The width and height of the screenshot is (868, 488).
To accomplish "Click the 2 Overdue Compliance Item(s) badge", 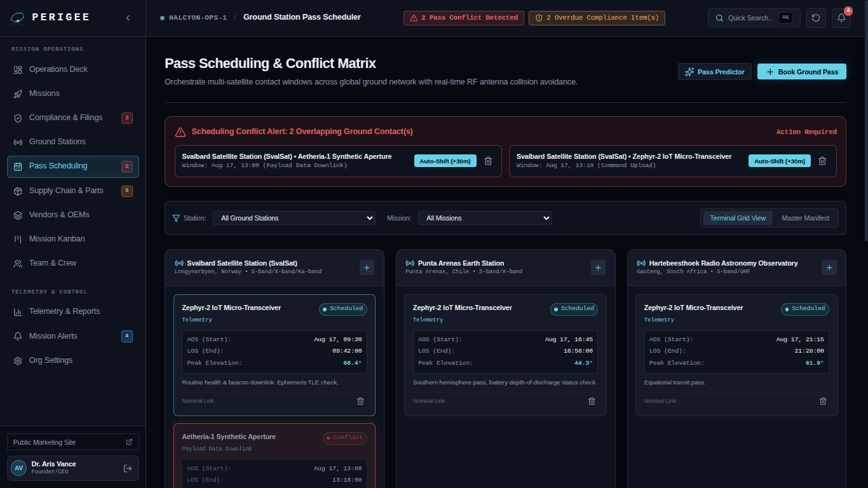I will click(x=597, y=18).
